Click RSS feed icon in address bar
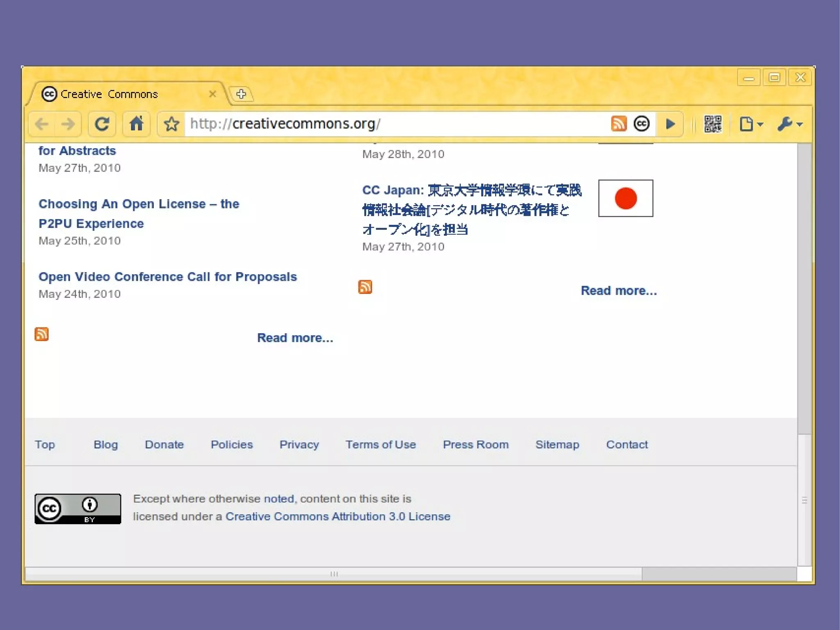The height and width of the screenshot is (630, 840). point(619,124)
